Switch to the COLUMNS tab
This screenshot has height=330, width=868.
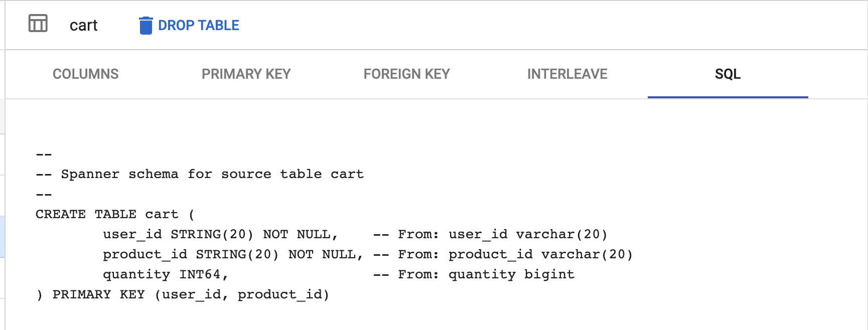coord(86,74)
